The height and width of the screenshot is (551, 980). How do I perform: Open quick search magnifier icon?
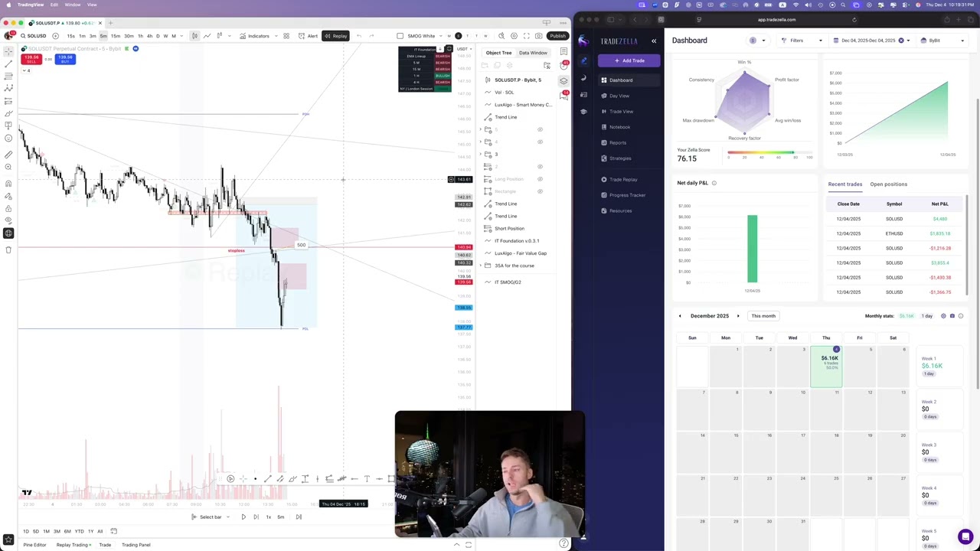coord(501,36)
